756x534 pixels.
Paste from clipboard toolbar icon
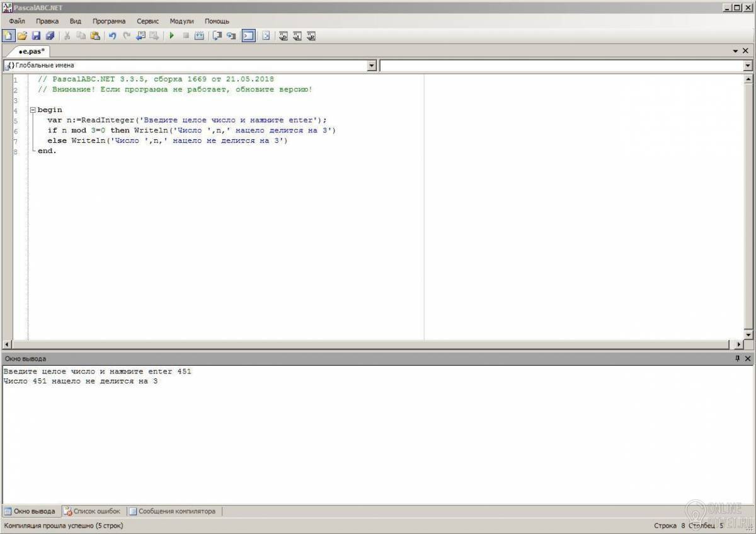[94, 36]
